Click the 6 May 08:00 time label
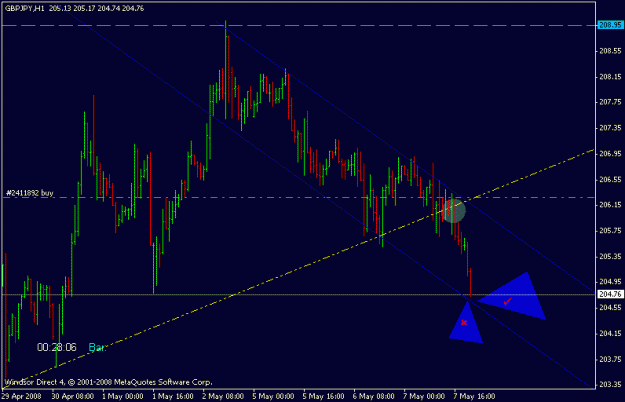 [x=373, y=396]
